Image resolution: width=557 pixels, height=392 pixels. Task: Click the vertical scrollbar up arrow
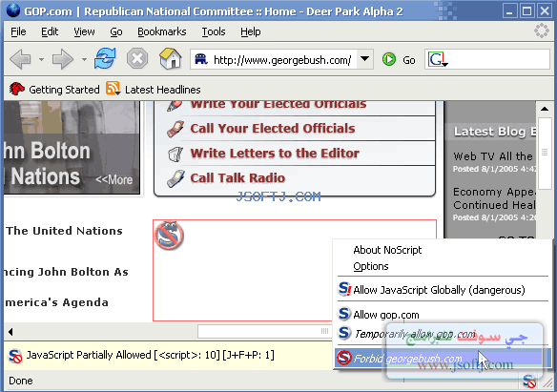coord(545,109)
